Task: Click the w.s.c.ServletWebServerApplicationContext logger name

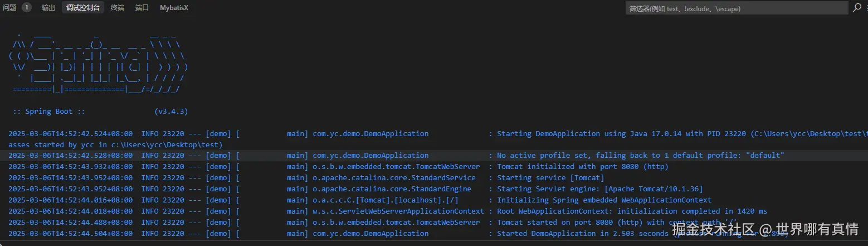Action: (398, 211)
